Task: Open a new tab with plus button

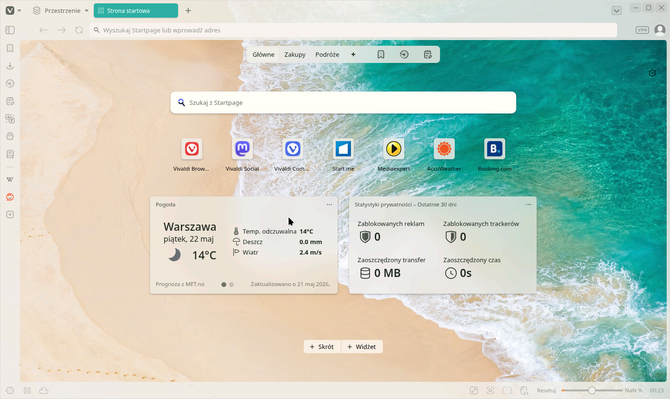Action: click(188, 11)
